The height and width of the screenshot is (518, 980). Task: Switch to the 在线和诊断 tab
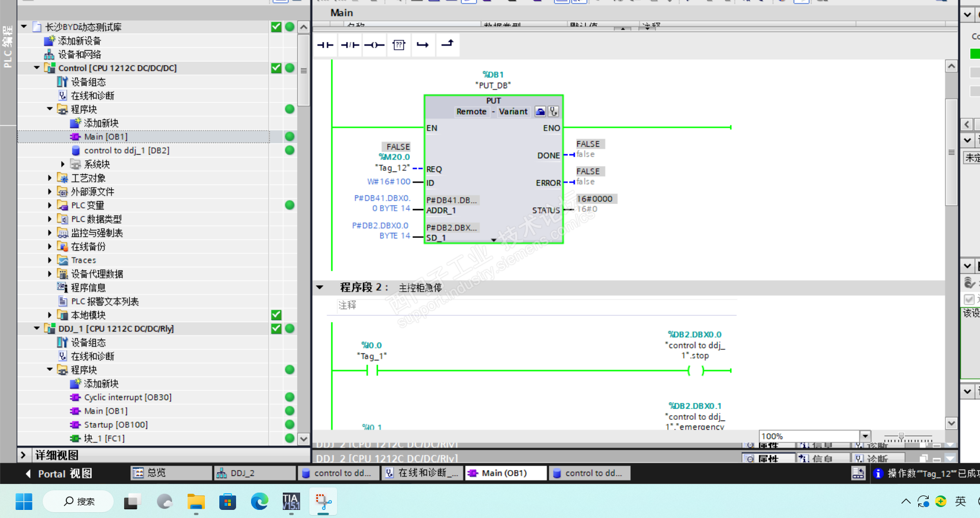coord(422,473)
